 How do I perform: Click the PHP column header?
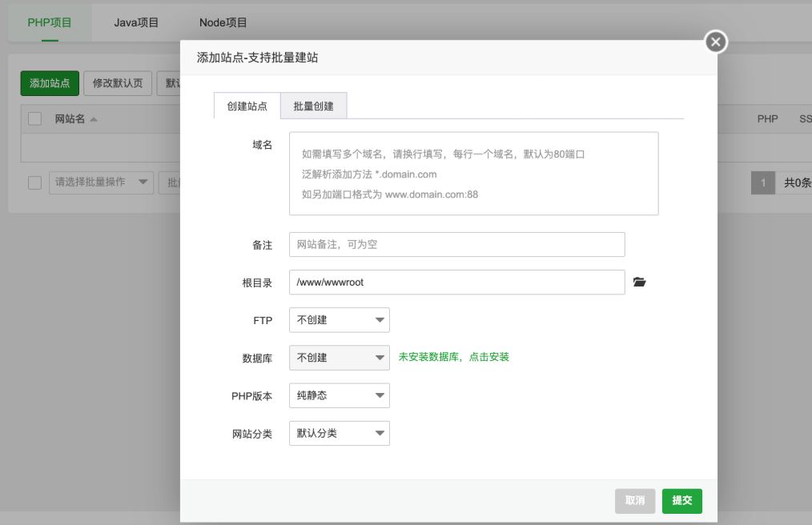pos(767,119)
